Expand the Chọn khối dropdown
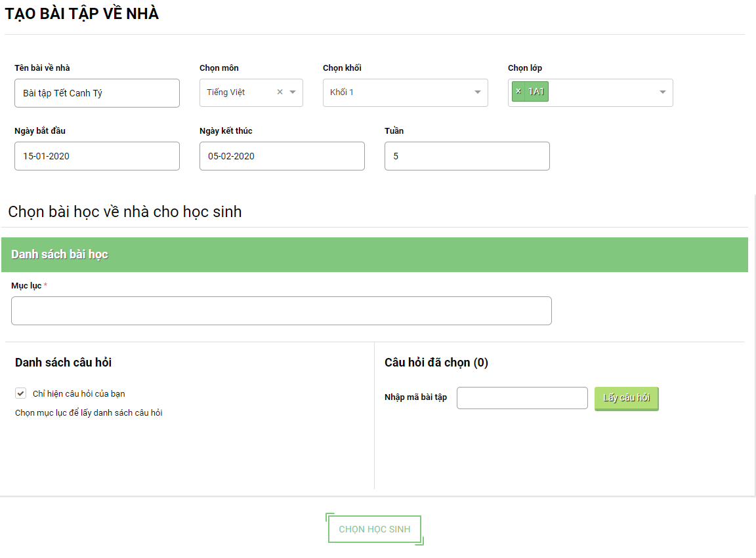Viewport: 756px width, 558px height. coord(478,92)
